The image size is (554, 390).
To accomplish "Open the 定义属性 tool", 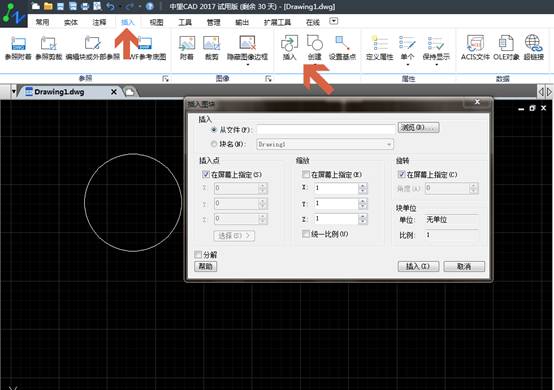I will pos(379,43).
